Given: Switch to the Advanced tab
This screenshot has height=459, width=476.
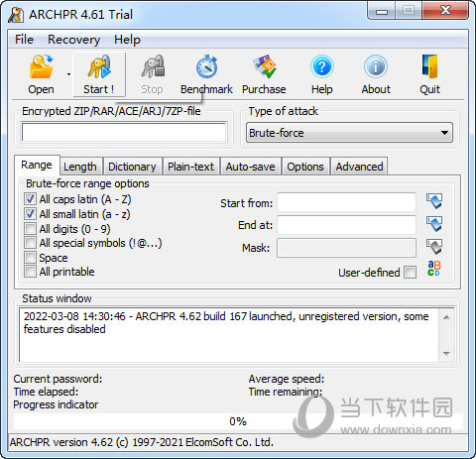Looking at the screenshot, I should pos(359,167).
